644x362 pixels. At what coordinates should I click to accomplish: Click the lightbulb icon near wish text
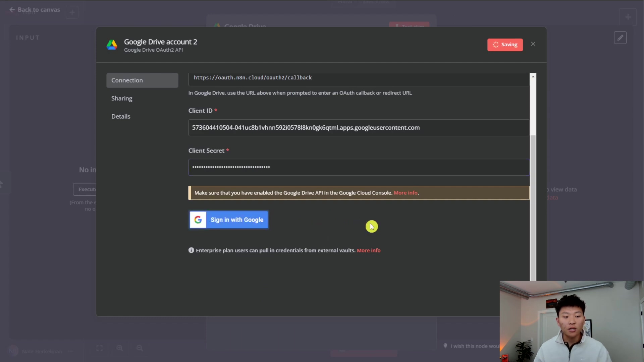pos(445,346)
